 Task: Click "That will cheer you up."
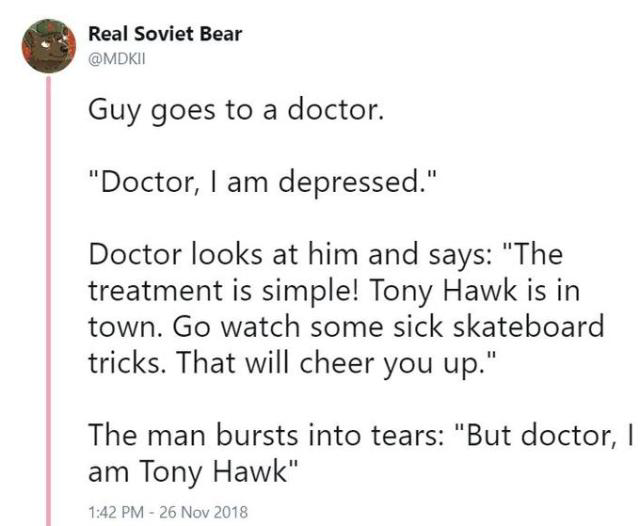click(x=336, y=363)
